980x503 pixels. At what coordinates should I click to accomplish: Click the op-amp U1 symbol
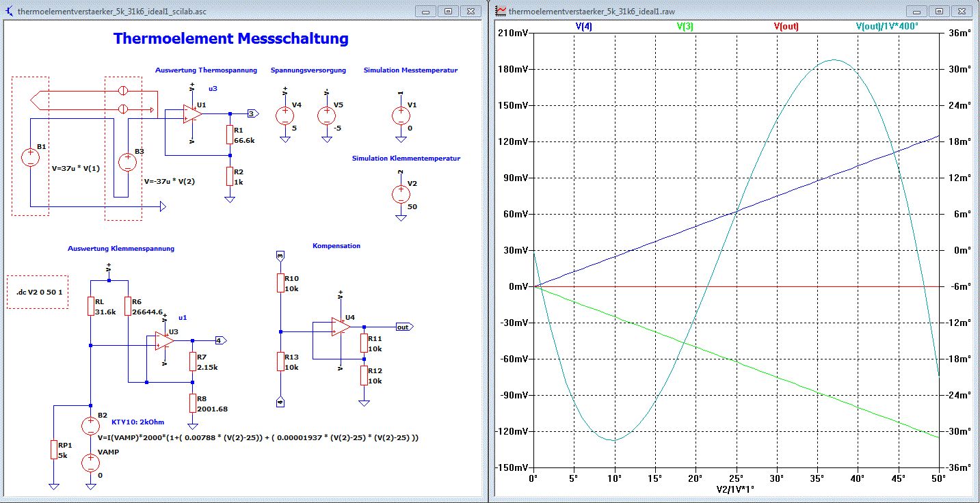pos(191,115)
